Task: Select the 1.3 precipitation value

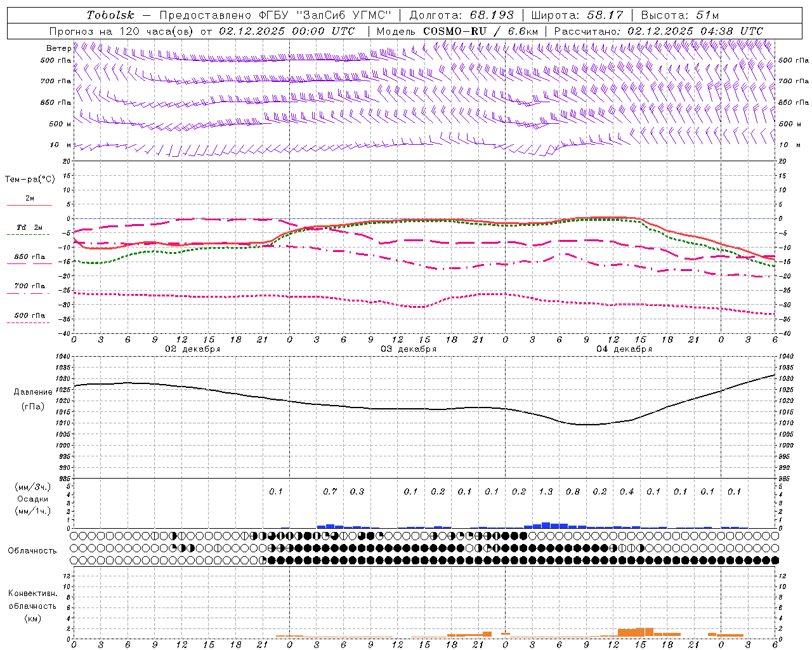Action: [546, 492]
